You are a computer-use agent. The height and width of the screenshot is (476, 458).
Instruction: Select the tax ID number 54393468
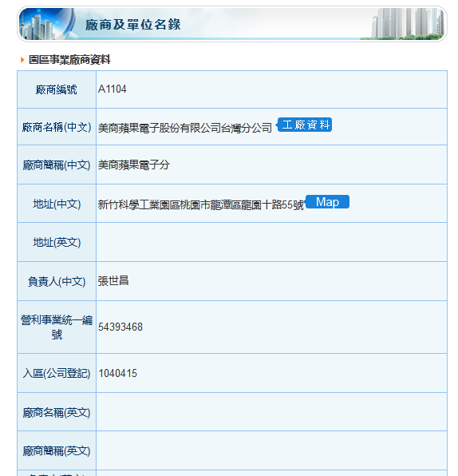pos(120,327)
